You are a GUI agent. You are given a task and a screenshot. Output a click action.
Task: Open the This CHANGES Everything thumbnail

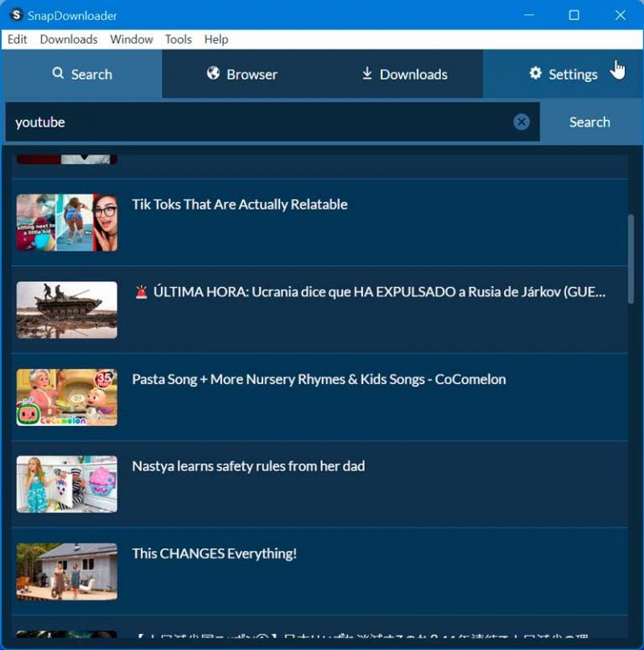point(67,572)
